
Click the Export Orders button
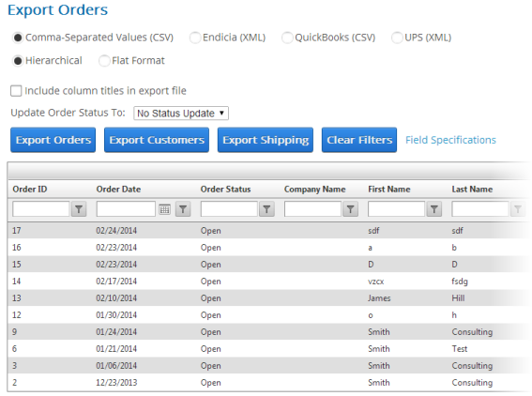[53, 140]
